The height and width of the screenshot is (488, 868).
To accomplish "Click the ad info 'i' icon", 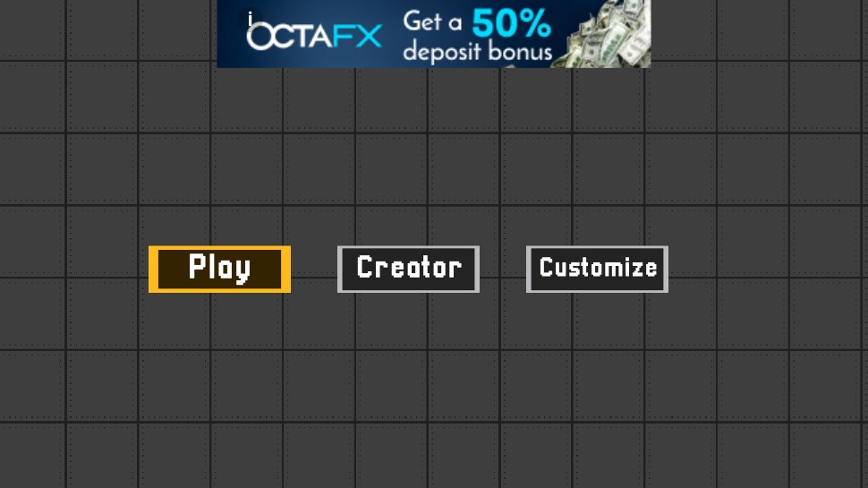I will pos(251,19).
